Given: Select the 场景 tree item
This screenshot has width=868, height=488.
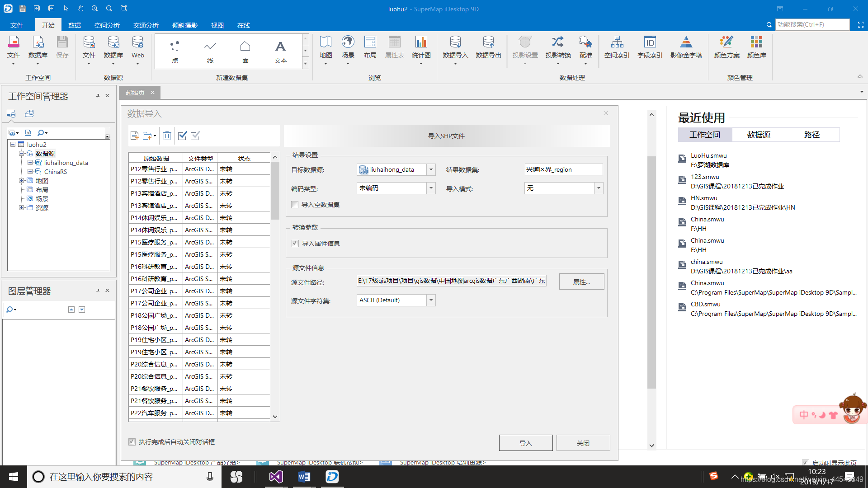Looking at the screenshot, I should 42,199.
